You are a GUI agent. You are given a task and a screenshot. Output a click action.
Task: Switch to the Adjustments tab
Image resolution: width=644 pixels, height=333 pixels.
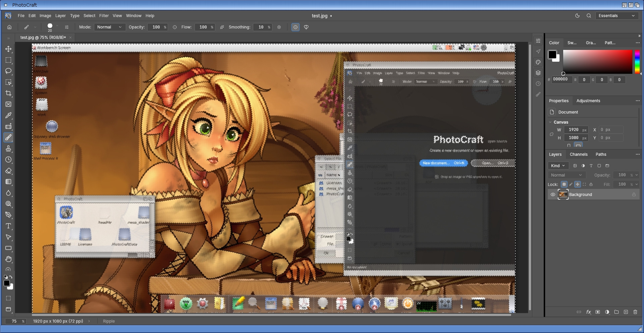coord(588,101)
